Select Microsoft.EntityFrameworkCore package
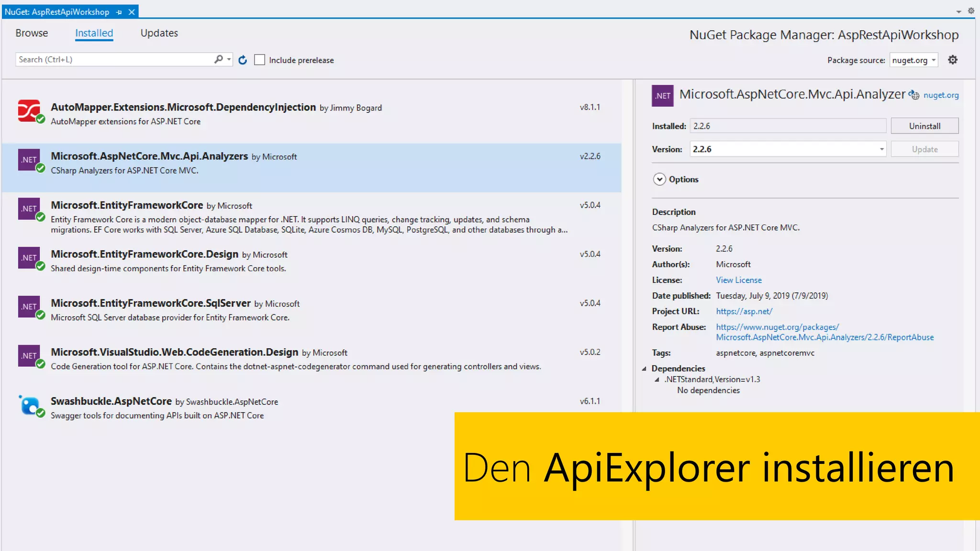 point(312,217)
